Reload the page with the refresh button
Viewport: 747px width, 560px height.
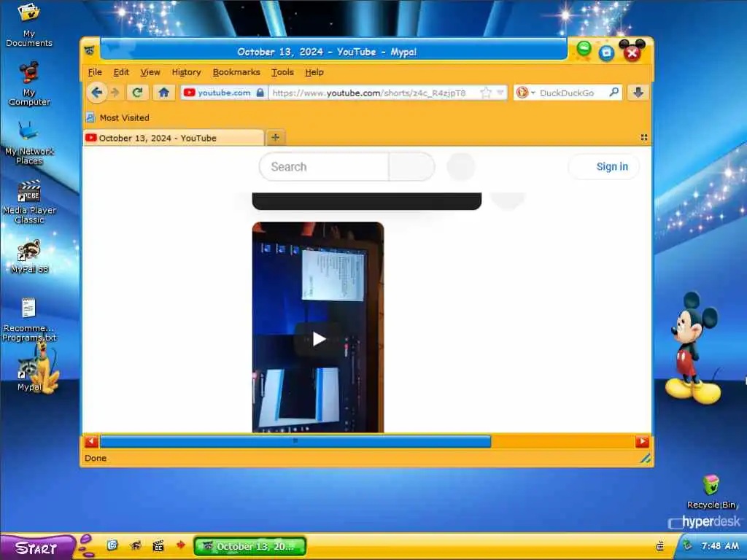(x=138, y=93)
